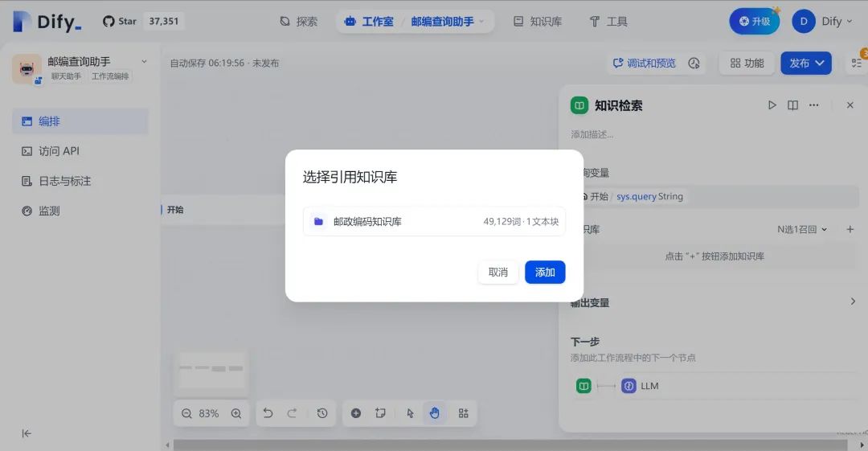The height and width of the screenshot is (451, 868).
Task: Open the 知识库 tab
Action: [x=538, y=22]
